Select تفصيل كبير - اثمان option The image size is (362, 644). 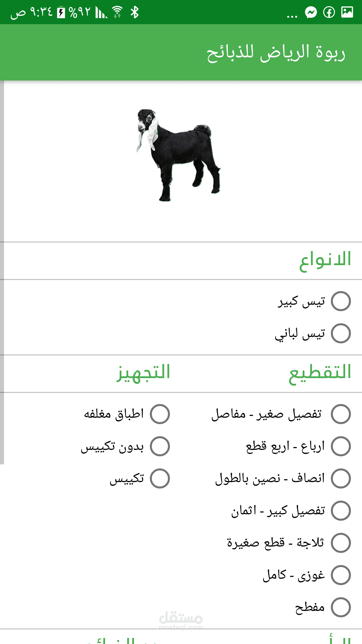[x=341, y=511]
